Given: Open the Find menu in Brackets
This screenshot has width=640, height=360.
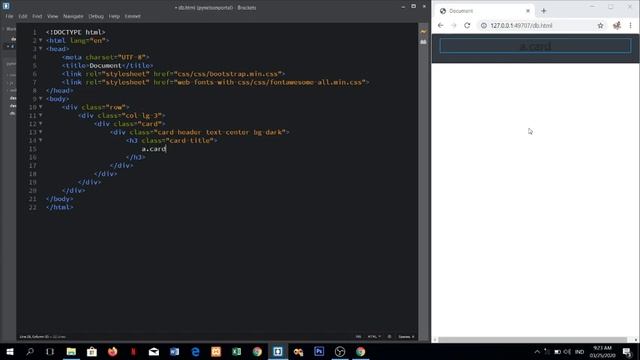Looking at the screenshot, I should [x=37, y=16].
